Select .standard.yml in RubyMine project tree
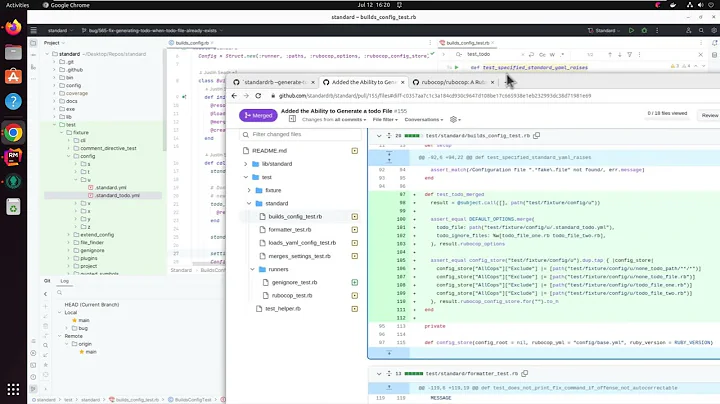 click(x=111, y=187)
